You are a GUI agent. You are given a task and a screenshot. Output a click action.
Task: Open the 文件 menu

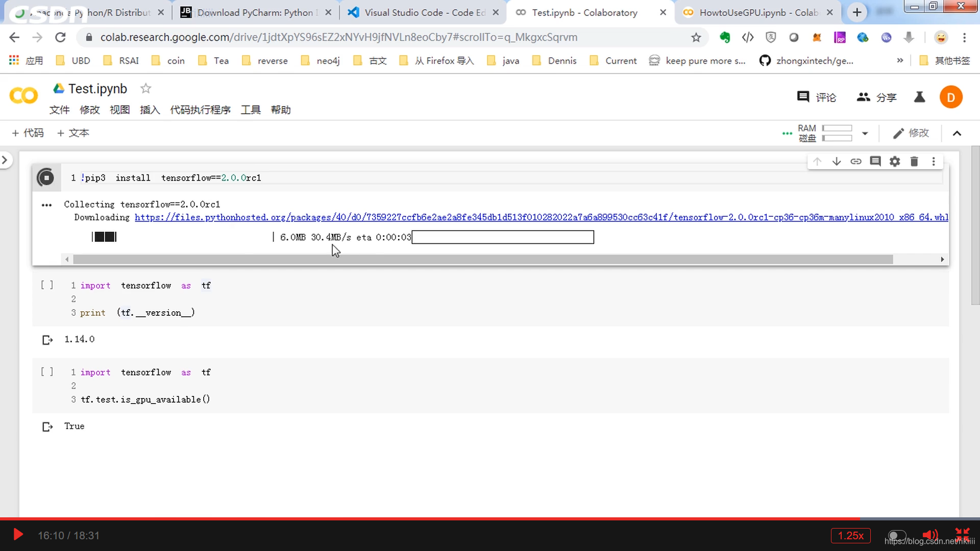click(x=59, y=110)
